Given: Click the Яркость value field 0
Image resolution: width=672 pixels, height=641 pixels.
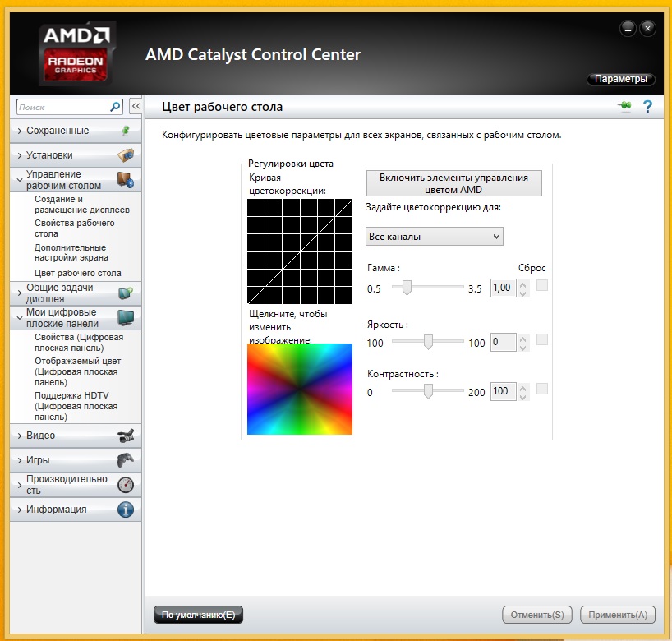Looking at the screenshot, I should 503,342.
